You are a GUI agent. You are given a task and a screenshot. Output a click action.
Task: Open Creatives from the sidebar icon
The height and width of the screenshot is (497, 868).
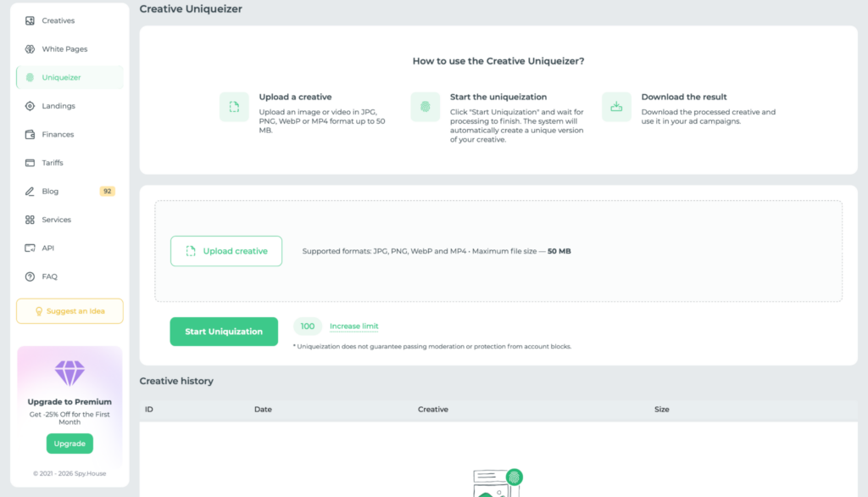[x=30, y=20]
